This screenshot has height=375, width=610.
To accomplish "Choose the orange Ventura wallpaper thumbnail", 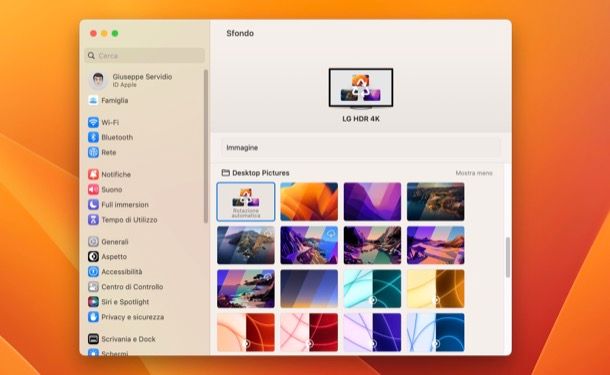I will (309, 202).
